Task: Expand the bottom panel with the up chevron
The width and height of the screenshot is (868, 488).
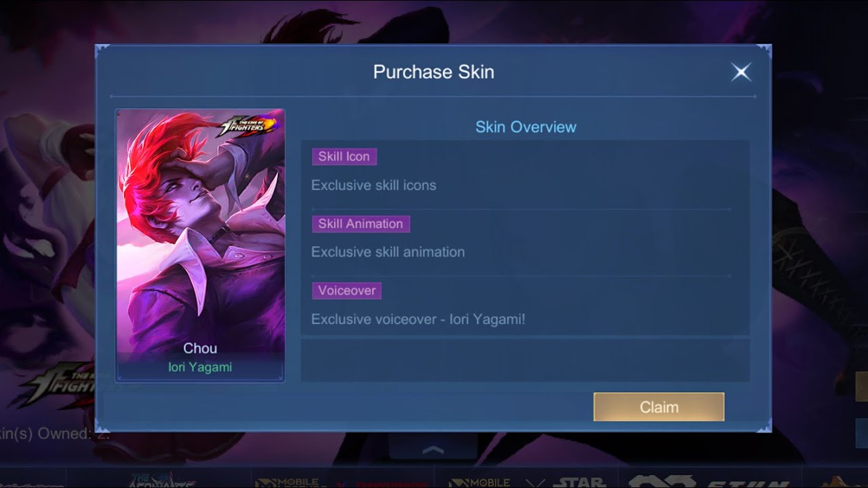Action: pyautogui.click(x=433, y=449)
